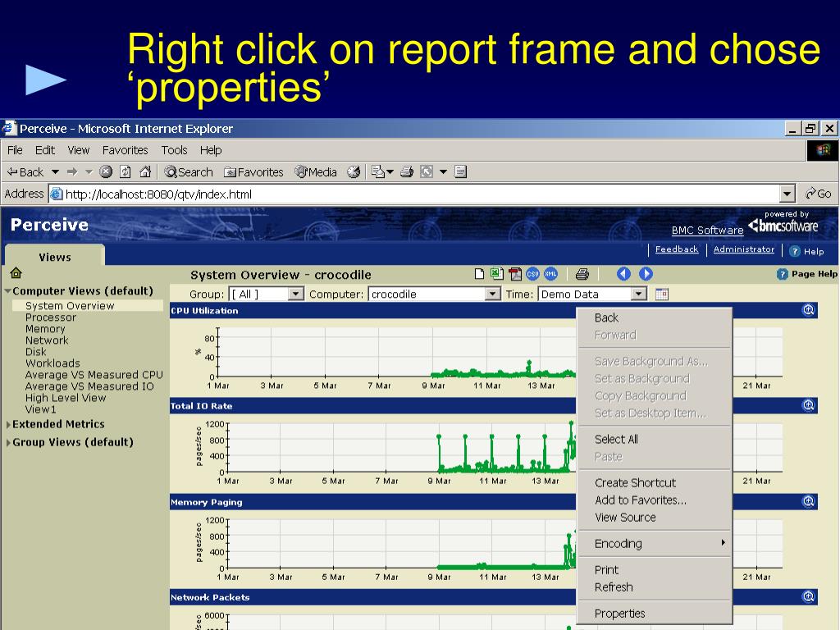Open the View menu in menu bar

click(79, 150)
